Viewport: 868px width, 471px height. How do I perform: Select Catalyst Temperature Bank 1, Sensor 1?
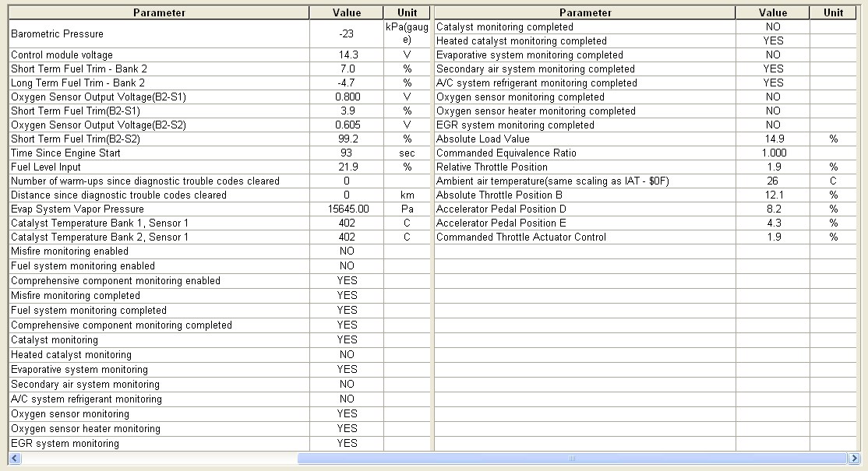(219, 223)
